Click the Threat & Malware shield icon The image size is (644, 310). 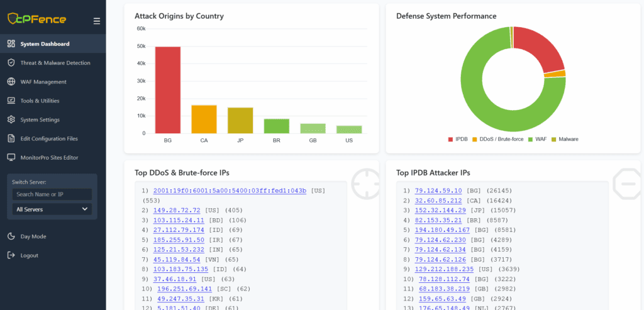11,63
